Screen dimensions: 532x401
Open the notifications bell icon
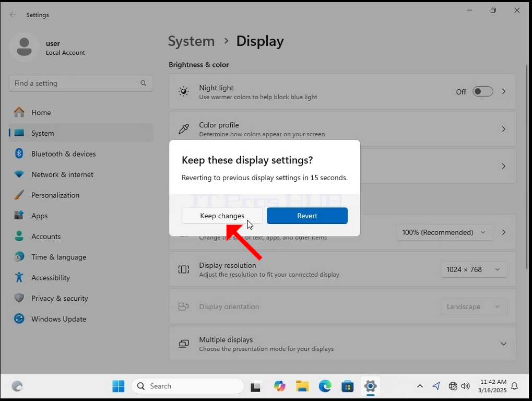514,386
